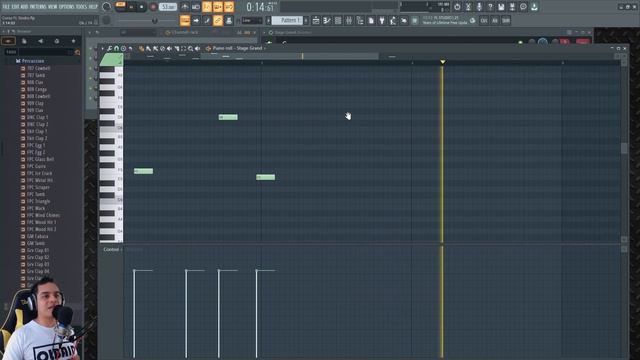Screen dimensions: 640x360
Task: Toggle the overdub/blend recording button
Action: point(218,7)
